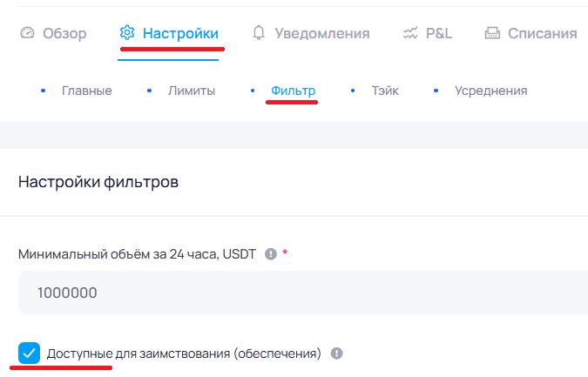The width and height of the screenshot is (588, 377).
Task: Click the chart icon beside P&L
Action: click(410, 33)
